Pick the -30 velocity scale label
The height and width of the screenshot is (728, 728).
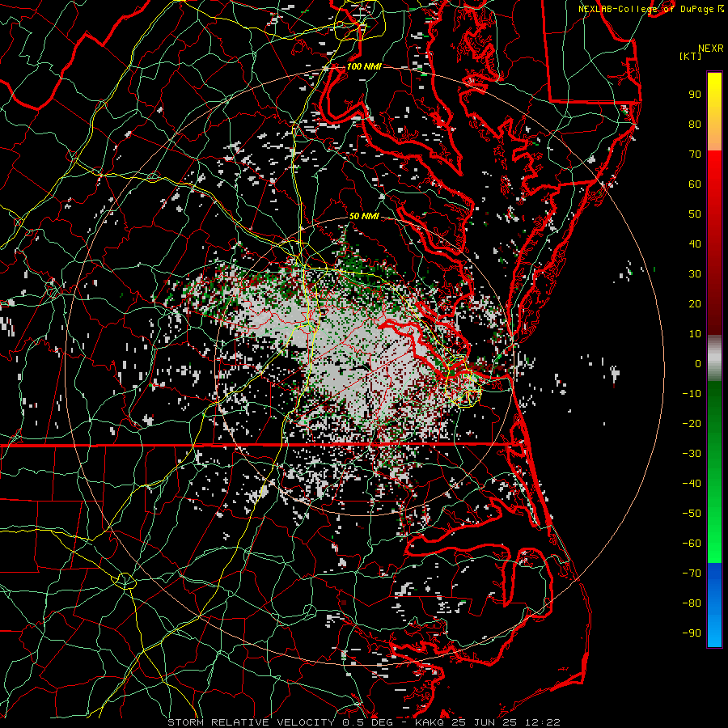[x=692, y=454]
